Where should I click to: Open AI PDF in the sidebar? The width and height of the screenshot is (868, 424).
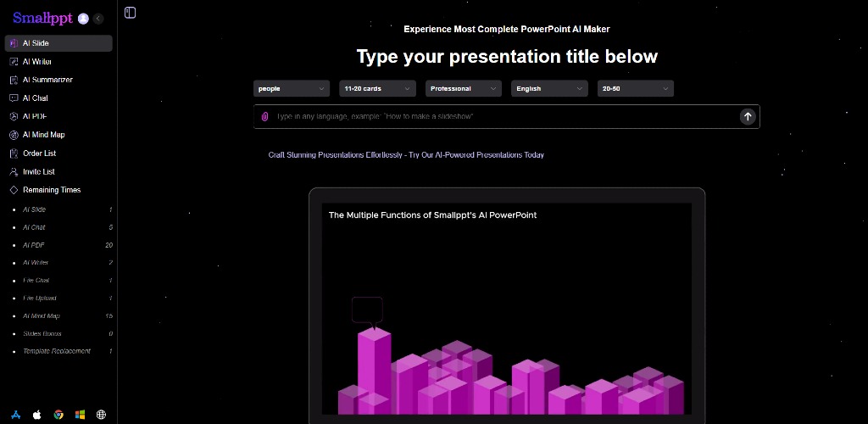point(58,116)
